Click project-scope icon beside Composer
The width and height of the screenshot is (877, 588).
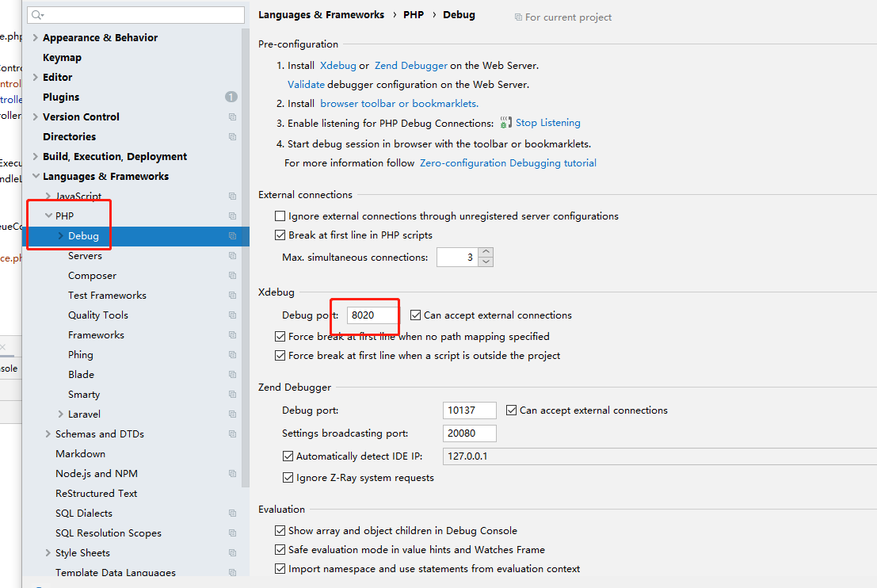point(232,276)
